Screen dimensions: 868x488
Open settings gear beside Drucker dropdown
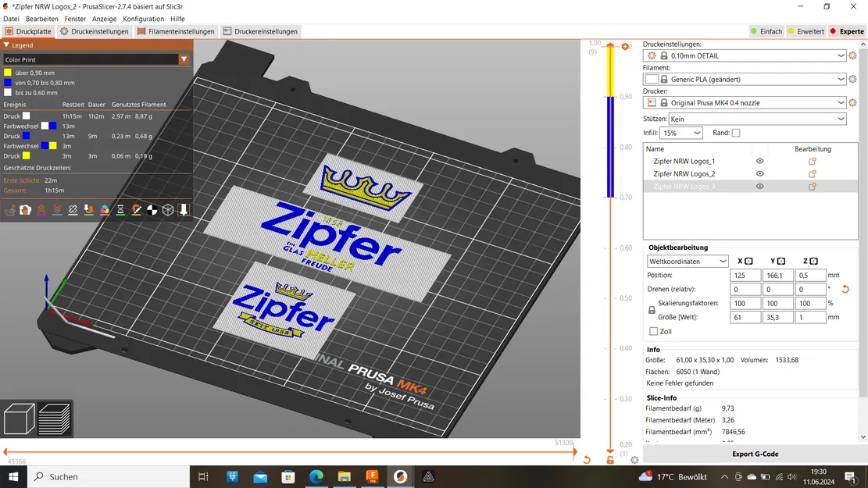pyautogui.click(x=852, y=103)
